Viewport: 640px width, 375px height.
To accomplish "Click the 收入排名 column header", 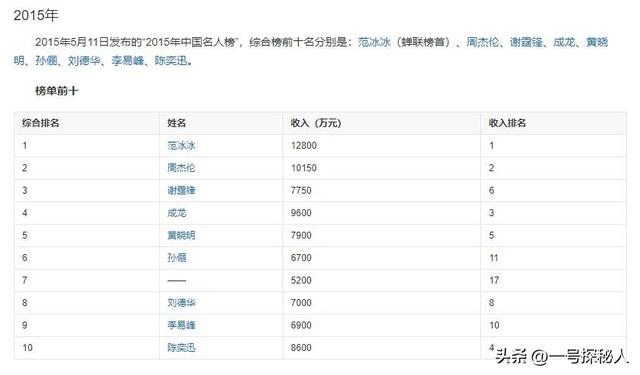I will pyautogui.click(x=507, y=123).
